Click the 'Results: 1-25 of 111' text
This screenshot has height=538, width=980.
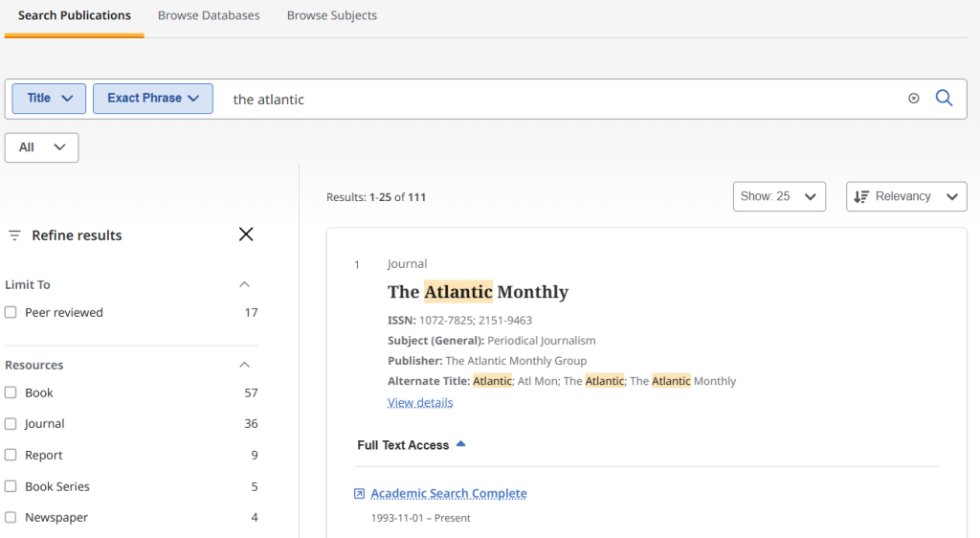375,197
